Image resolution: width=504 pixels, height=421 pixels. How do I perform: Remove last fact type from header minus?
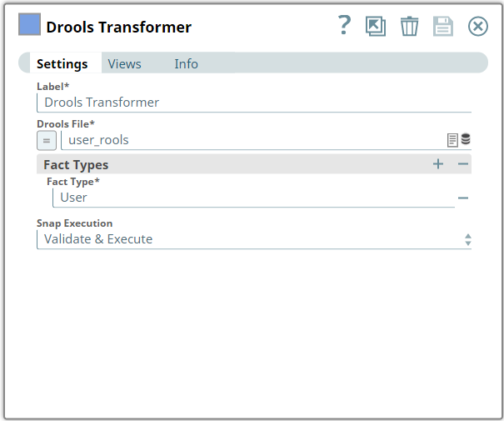click(463, 164)
